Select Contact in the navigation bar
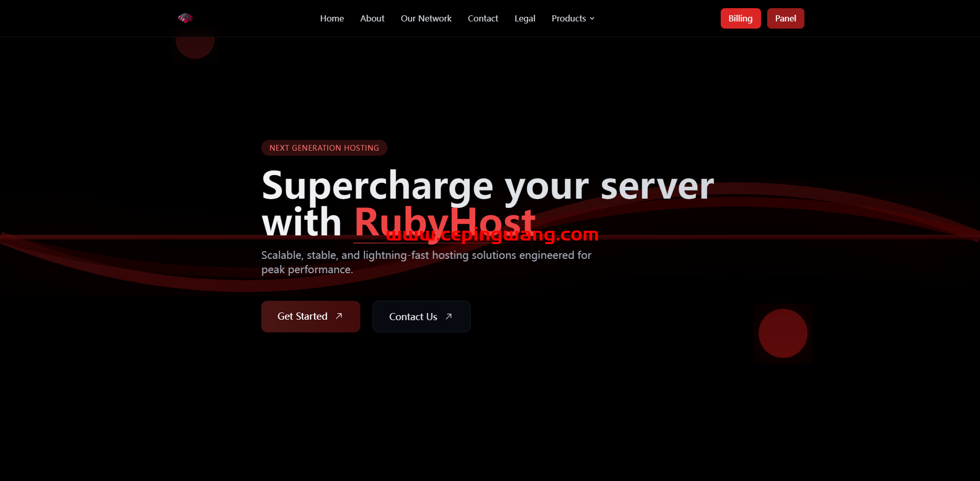This screenshot has height=481, width=980. (x=483, y=18)
